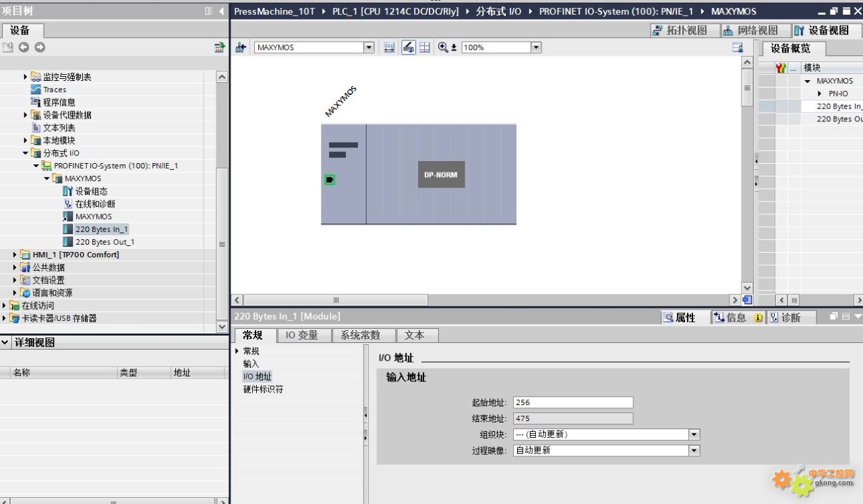Expand PN-IO row in 设备概览

[x=819, y=94]
